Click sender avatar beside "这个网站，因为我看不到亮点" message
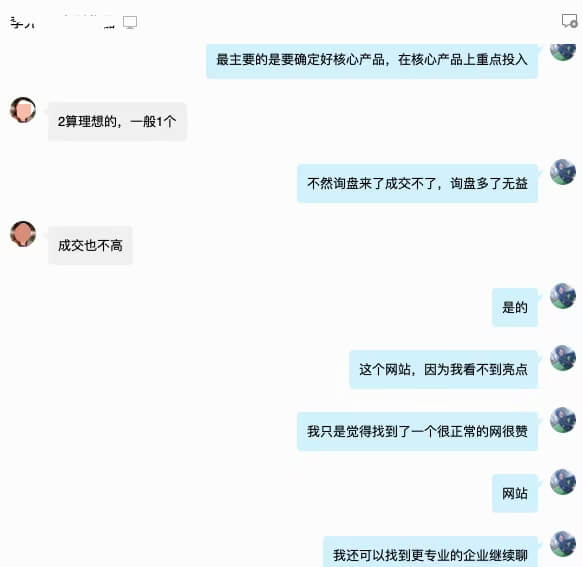The height and width of the screenshot is (567, 583). point(563,358)
